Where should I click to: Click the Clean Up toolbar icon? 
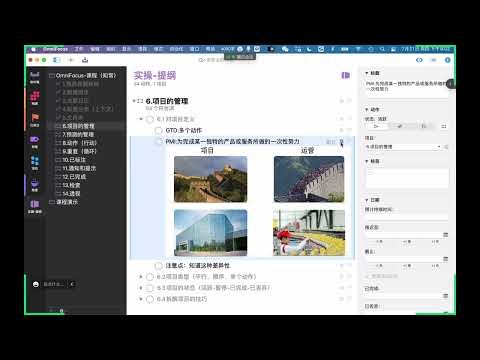tap(85, 60)
